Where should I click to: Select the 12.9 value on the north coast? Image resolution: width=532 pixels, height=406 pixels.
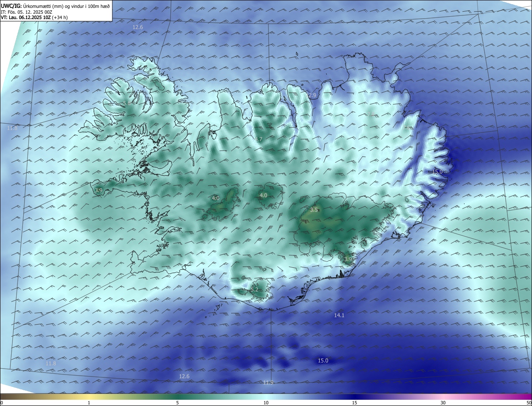pos(311,95)
